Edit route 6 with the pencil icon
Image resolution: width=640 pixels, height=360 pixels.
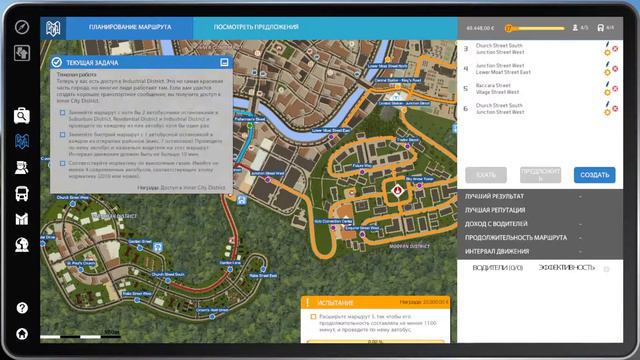pos(607,104)
